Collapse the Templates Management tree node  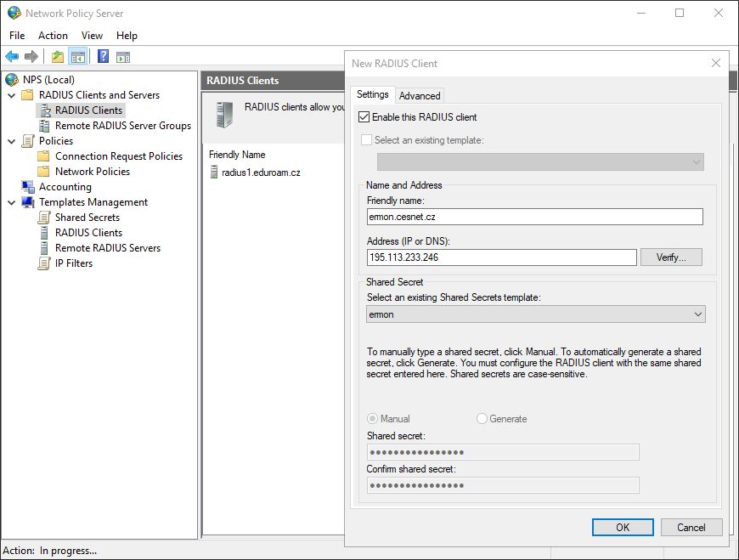(x=12, y=203)
